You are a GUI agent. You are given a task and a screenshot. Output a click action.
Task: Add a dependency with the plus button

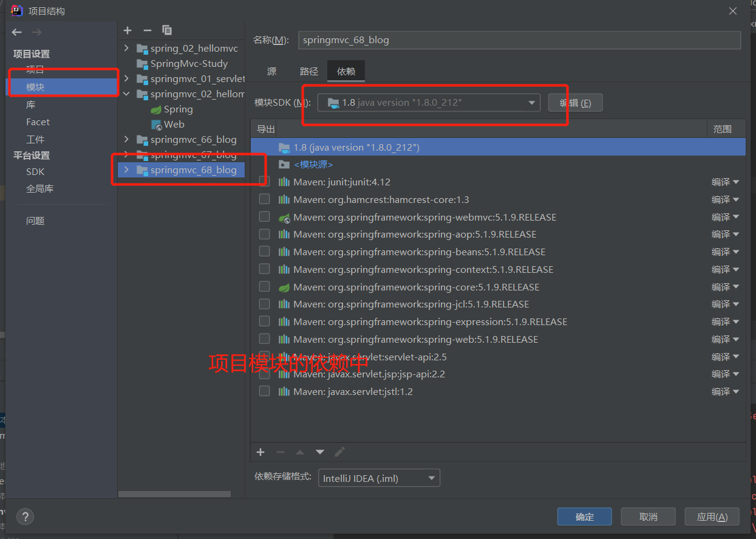(261, 452)
